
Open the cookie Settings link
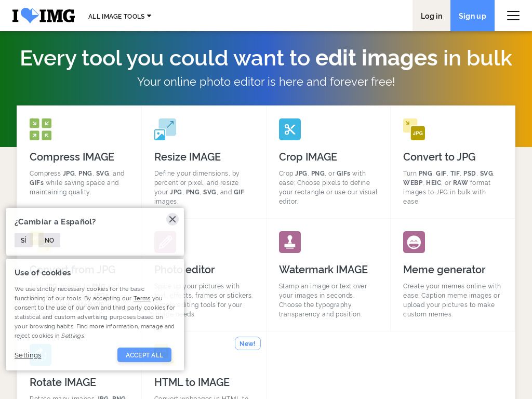click(x=28, y=355)
